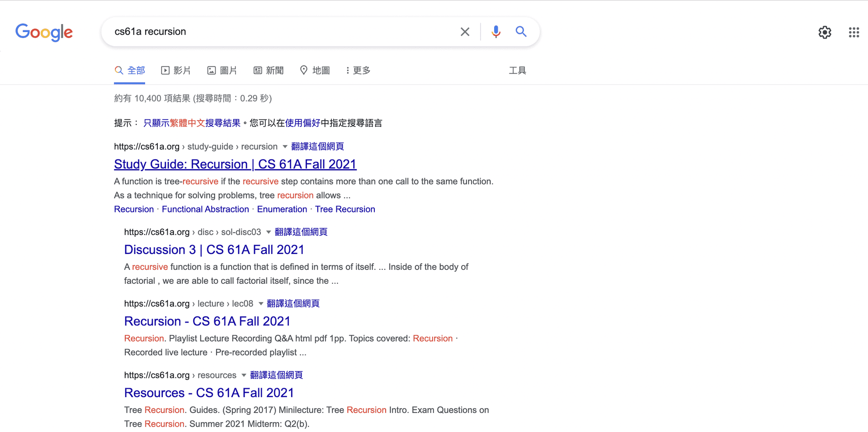Open the Recursion sitelink under Study Guide
The image size is (868, 432).
pos(134,209)
